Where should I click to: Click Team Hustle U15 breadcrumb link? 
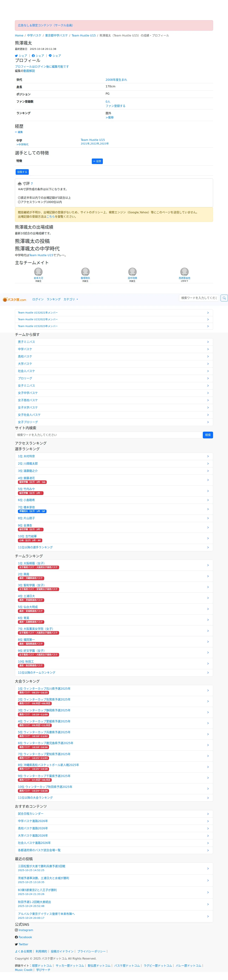click(83, 35)
